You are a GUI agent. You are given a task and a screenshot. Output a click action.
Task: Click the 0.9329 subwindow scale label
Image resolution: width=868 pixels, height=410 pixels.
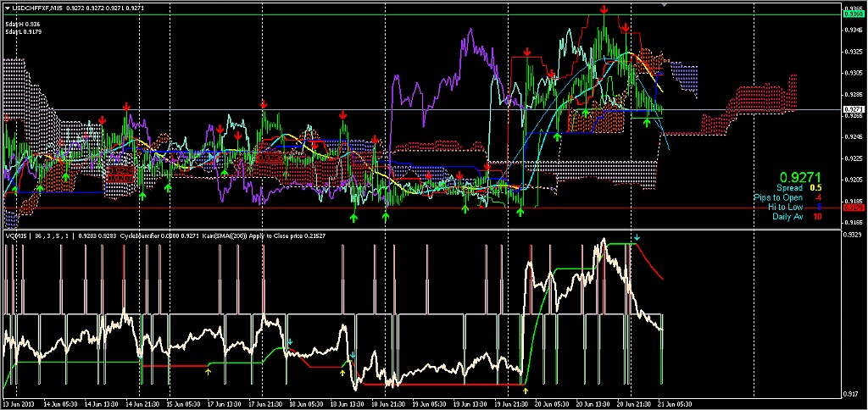pyautogui.click(x=851, y=235)
